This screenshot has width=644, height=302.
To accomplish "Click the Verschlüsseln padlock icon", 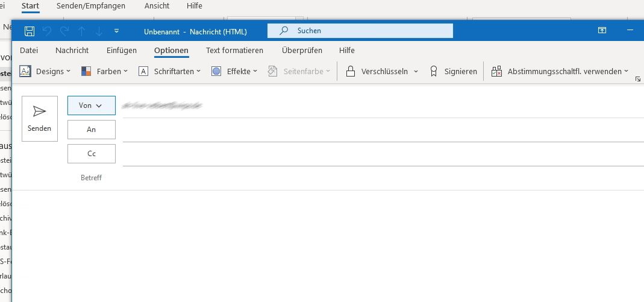I will tap(350, 71).
